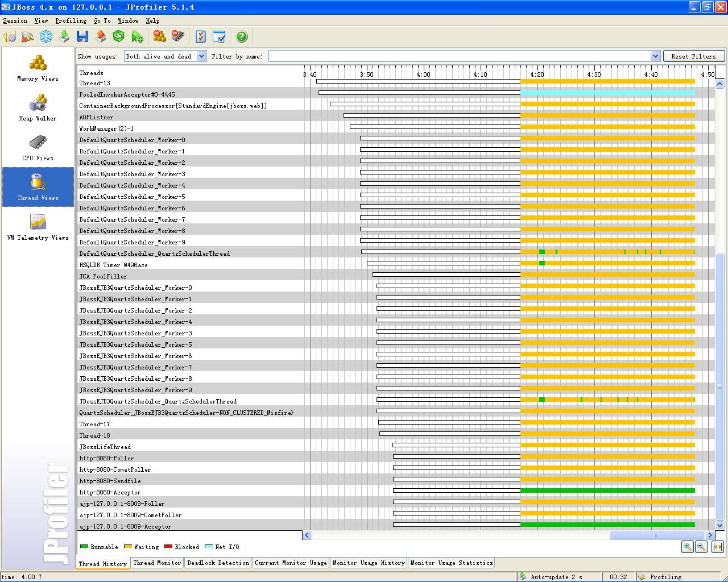Click the vertical thread list scrollbar thumb
The height and width of the screenshot is (582, 728).
pos(719,386)
